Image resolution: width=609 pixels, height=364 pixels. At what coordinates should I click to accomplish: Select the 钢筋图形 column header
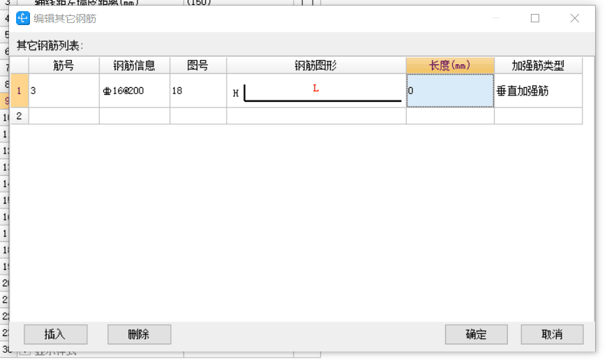[316, 66]
